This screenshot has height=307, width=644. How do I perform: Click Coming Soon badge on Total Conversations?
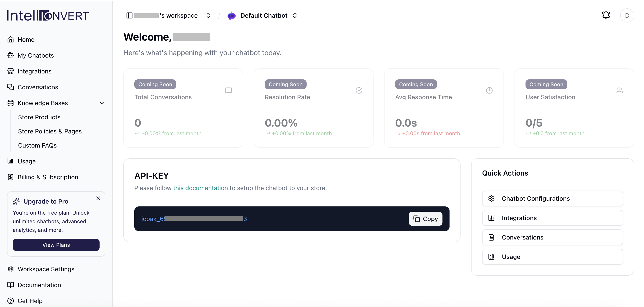(155, 84)
